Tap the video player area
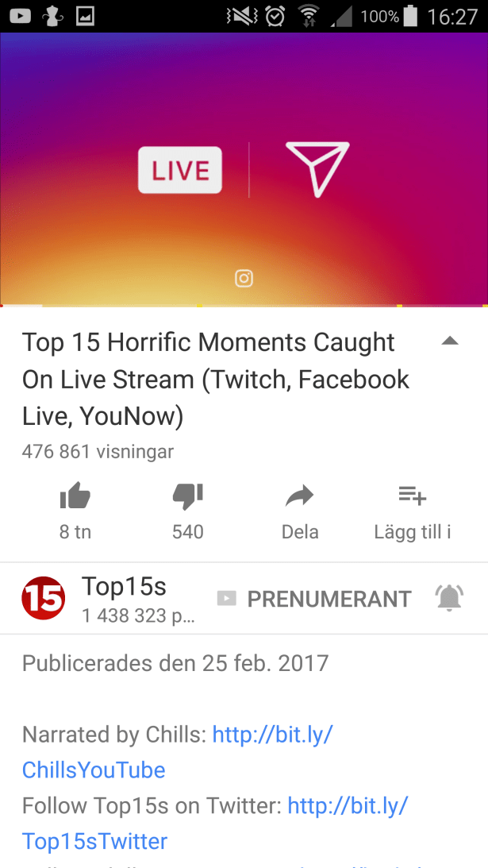Screen dimensions: 488x868 coord(244,169)
